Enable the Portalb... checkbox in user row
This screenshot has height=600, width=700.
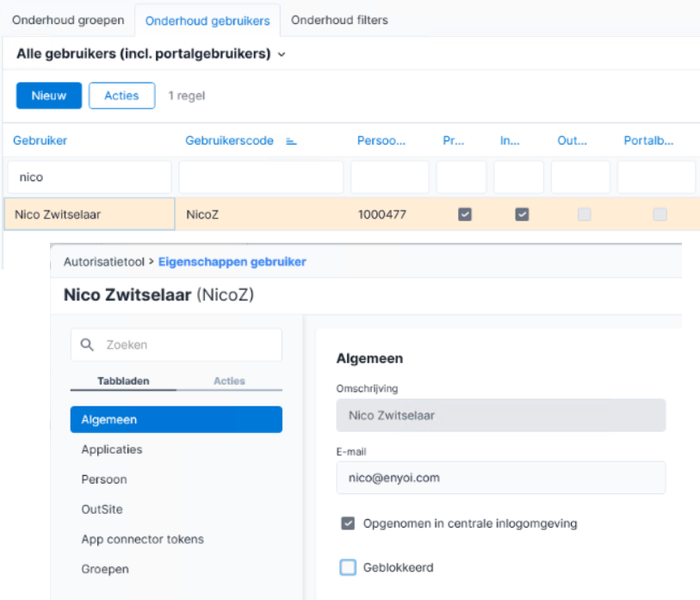pos(660,214)
